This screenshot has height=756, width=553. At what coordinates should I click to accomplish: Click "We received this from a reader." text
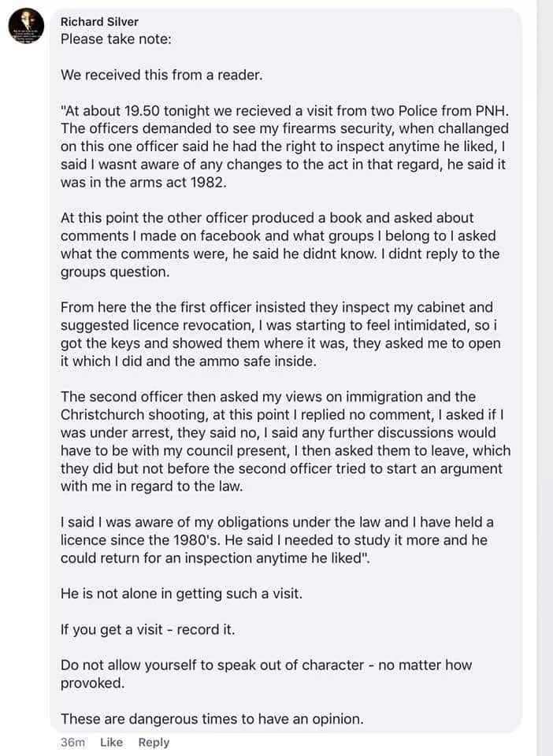coord(161,75)
